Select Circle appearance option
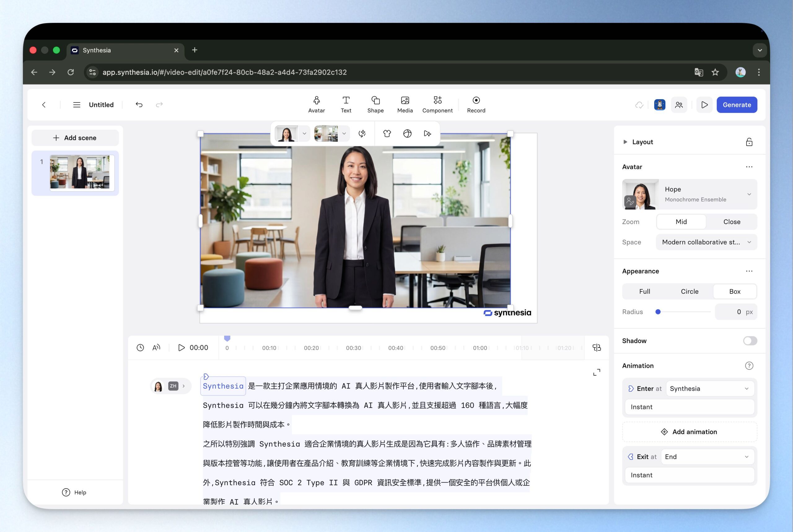 point(689,292)
